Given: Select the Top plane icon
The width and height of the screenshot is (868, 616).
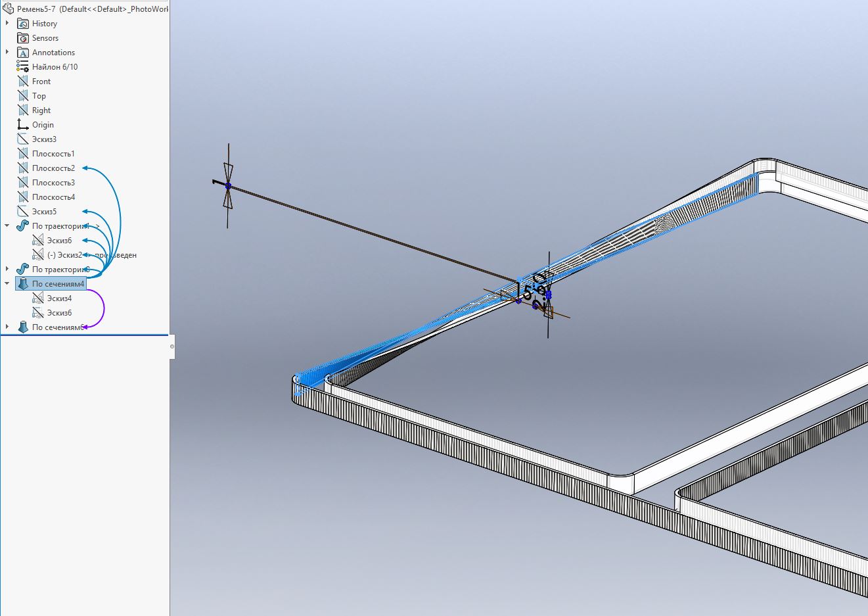Looking at the screenshot, I should (x=23, y=96).
